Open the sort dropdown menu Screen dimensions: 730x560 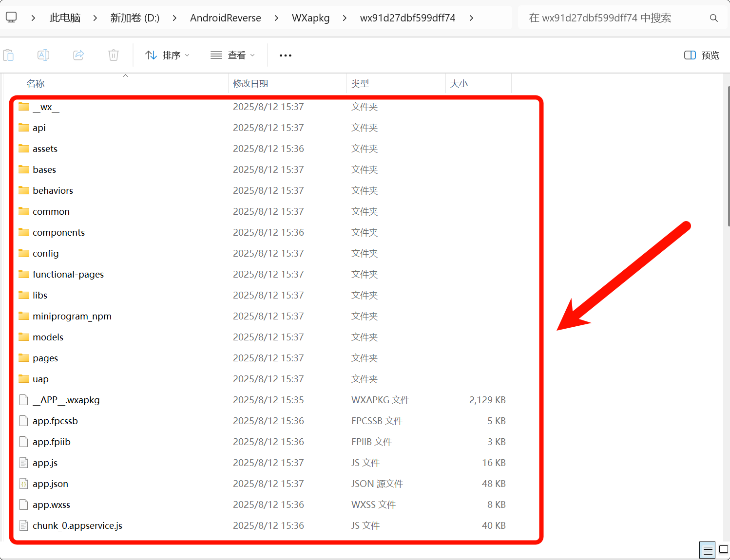coord(167,55)
